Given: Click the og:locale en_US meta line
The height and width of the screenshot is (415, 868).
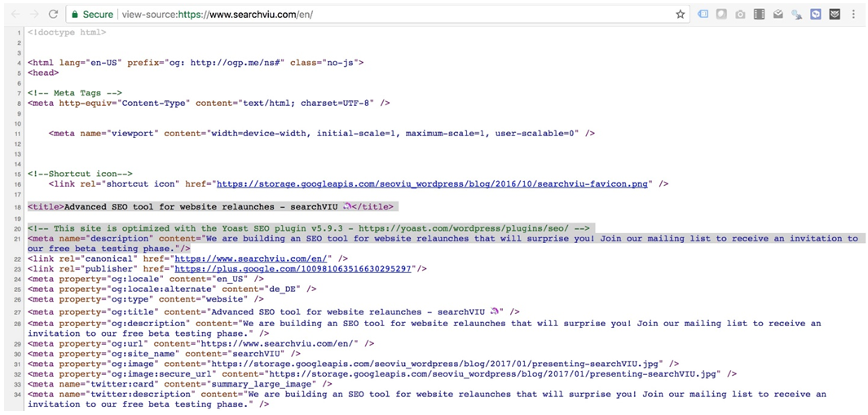Looking at the screenshot, I should [x=146, y=278].
